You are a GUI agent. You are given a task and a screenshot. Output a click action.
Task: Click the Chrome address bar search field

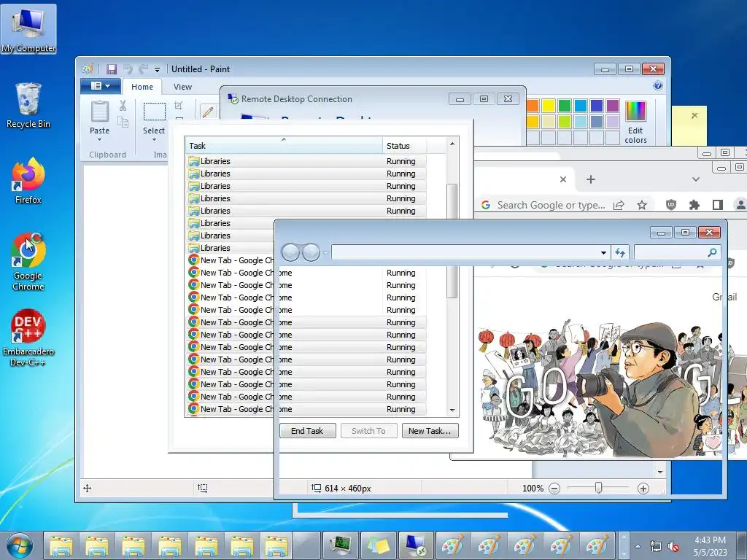tap(551, 205)
